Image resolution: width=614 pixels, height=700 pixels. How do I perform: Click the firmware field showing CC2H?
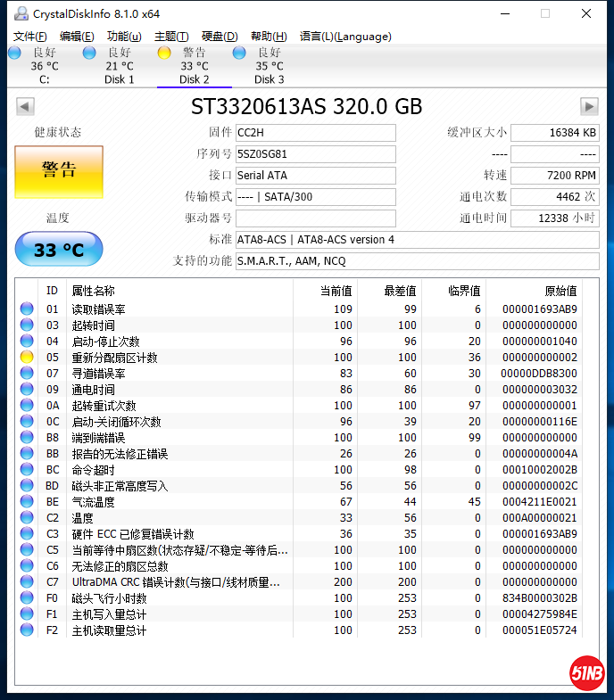(x=315, y=133)
